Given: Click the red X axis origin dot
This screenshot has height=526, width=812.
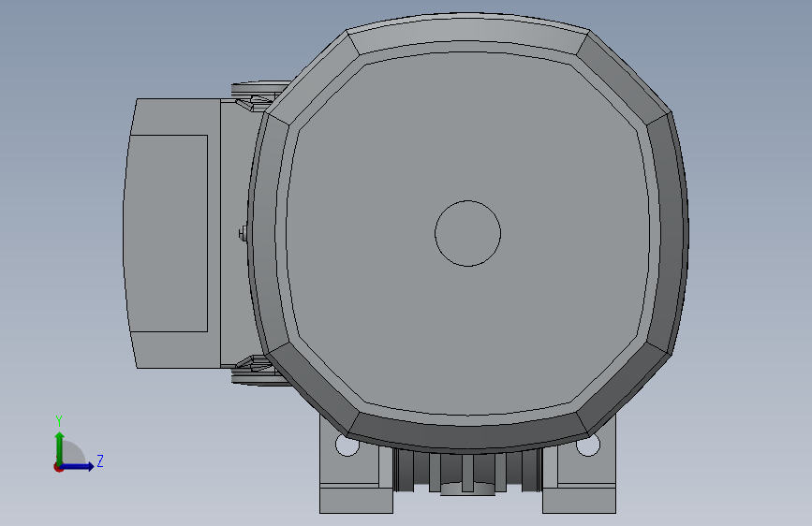Looking at the screenshot, I should click(58, 467).
